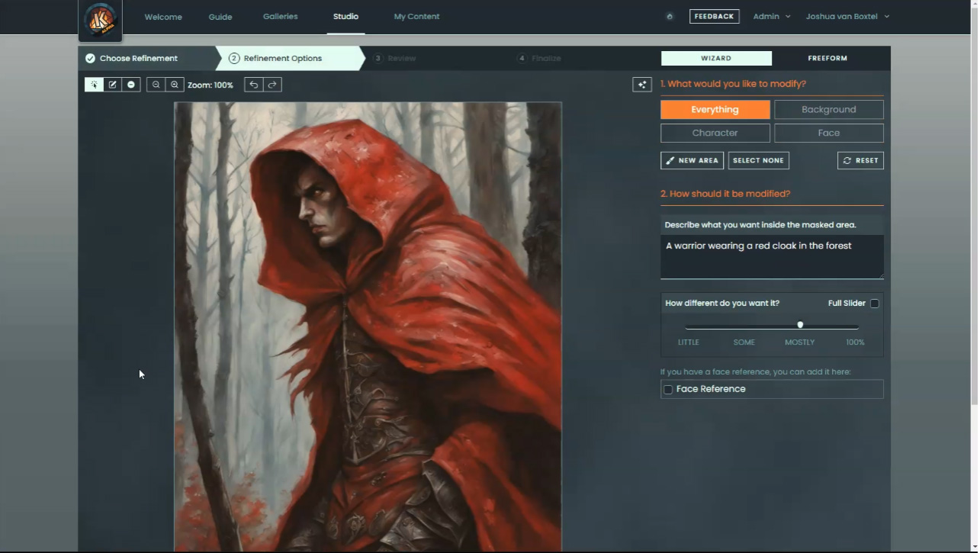The image size is (980, 553).
Task: Zoom in on the canvas
Action: (175, 85)
